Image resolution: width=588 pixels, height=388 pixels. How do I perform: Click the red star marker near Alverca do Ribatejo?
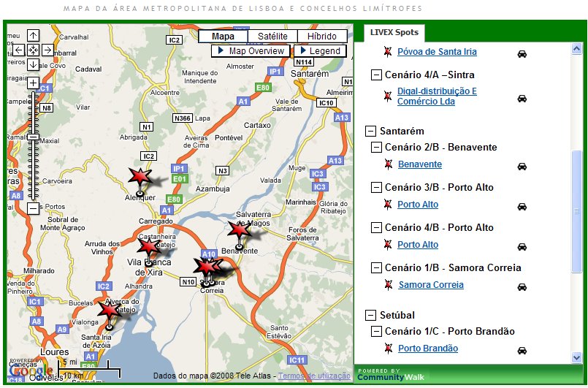(109, 310)
